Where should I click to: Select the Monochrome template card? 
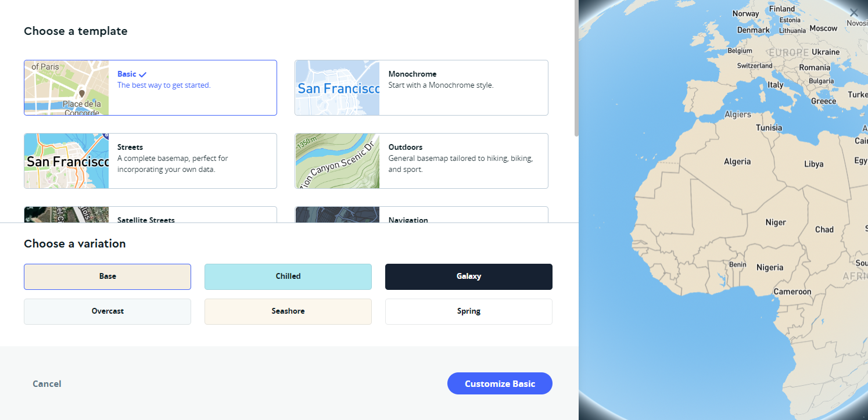(421, 88)
